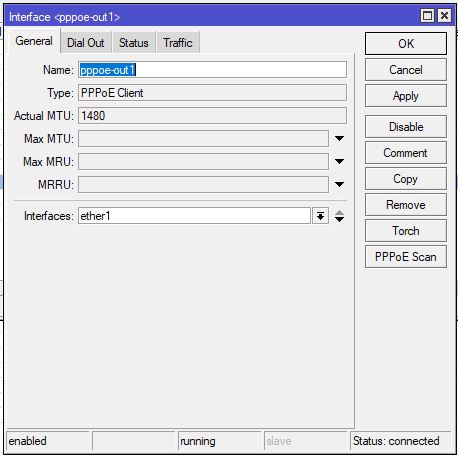Click the Max MRU input field

click(203, 162)
